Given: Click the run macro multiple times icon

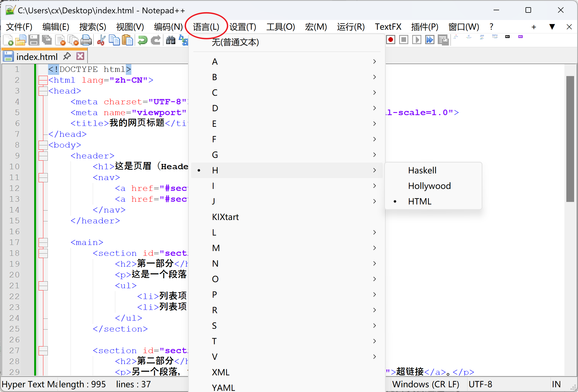Looking at the screenshot, I should click(x=430, y=40).
